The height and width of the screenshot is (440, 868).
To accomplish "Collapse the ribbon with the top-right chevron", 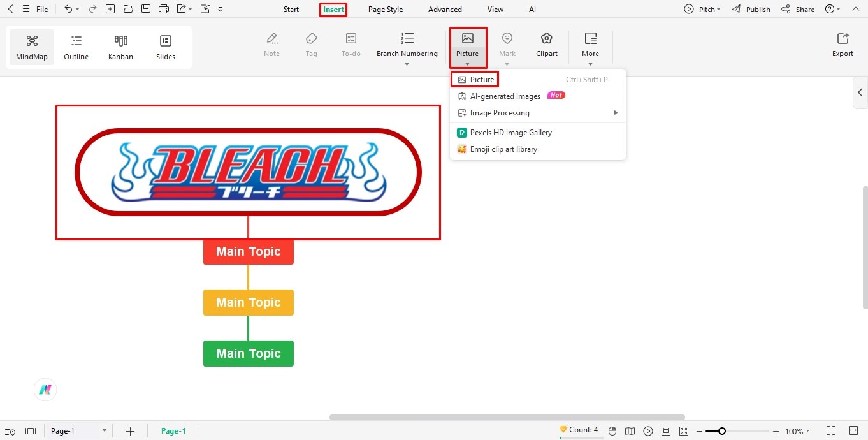I will (855, 10).
